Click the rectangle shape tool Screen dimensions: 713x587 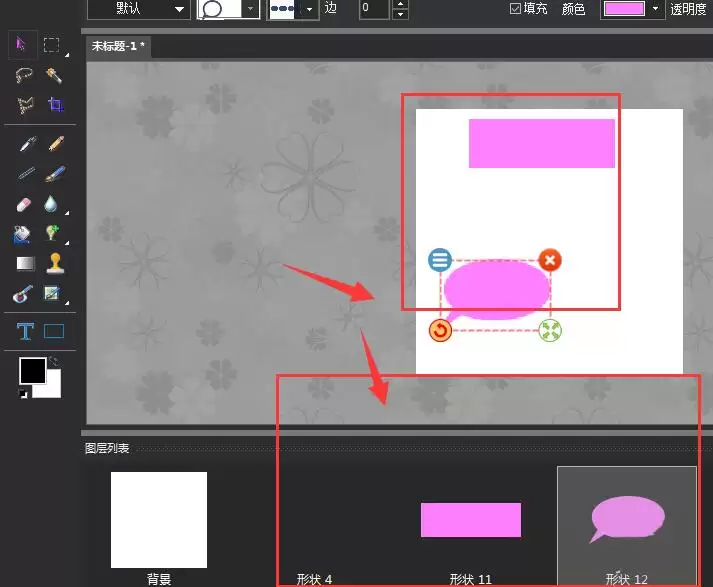pos(54,331)
